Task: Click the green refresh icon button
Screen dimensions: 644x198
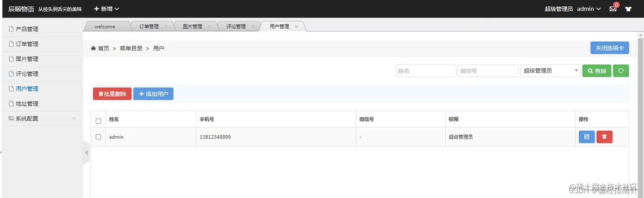Action: pyautogui.click(x=621, y=71)
